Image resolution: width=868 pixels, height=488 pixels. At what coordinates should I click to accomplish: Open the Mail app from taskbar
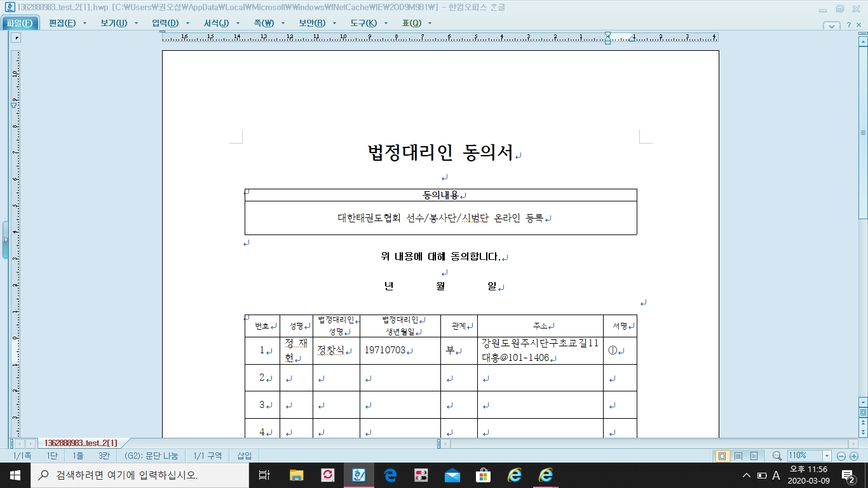coord(452,475)
